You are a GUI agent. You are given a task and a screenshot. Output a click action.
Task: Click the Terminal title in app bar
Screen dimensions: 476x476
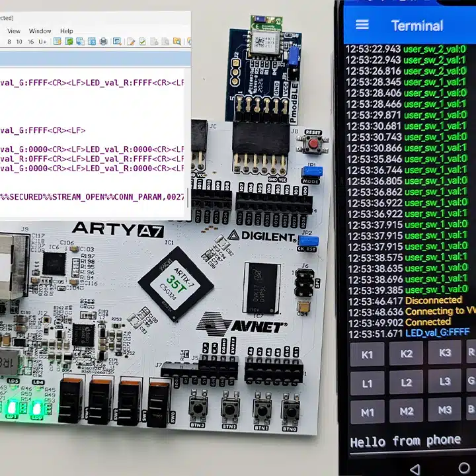[417, 26]
